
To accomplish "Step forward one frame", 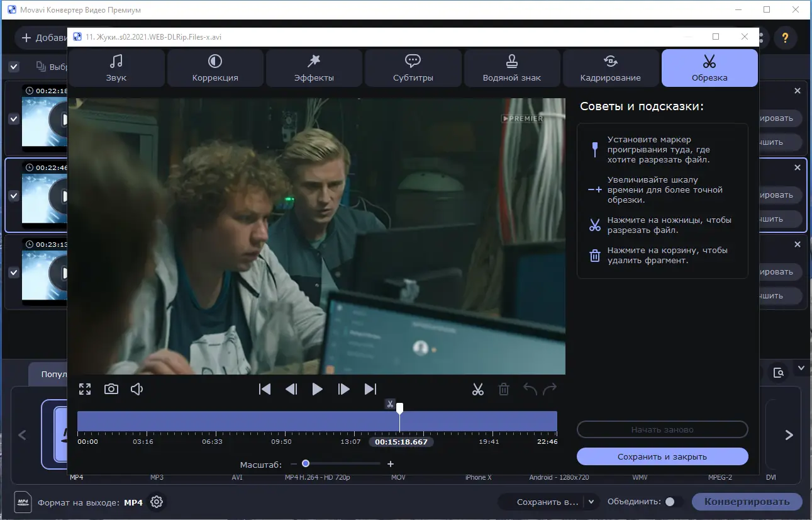I will coord(343,389).
